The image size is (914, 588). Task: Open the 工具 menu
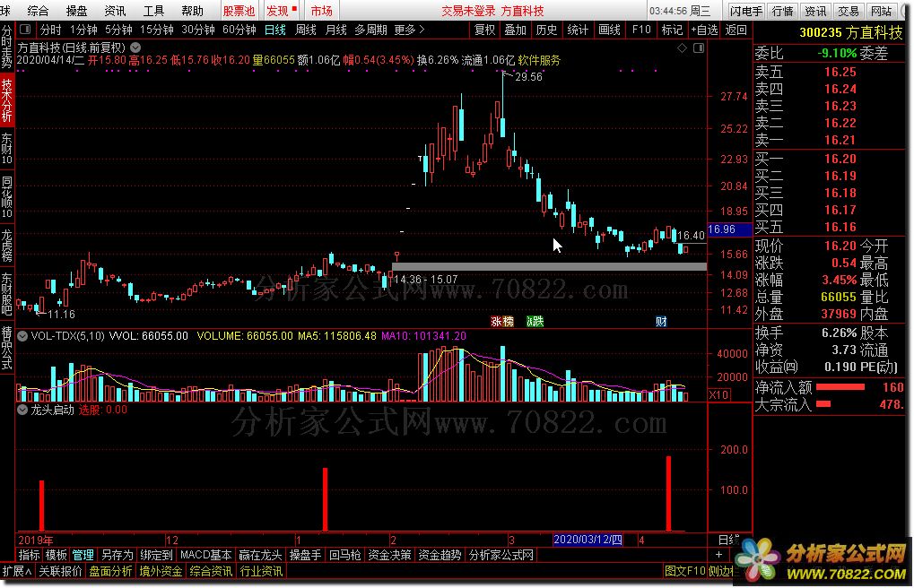click(x=154, y=11)
